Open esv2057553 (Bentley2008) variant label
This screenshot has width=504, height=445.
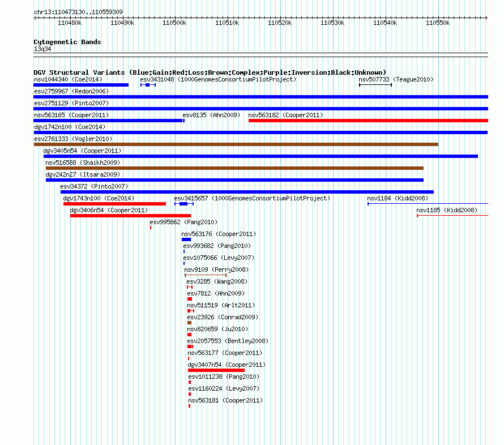228,341
